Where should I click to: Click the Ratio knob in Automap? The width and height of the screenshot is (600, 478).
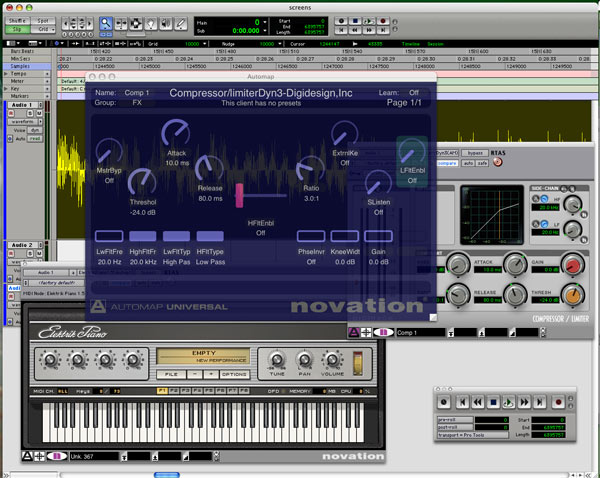point(310,168)
